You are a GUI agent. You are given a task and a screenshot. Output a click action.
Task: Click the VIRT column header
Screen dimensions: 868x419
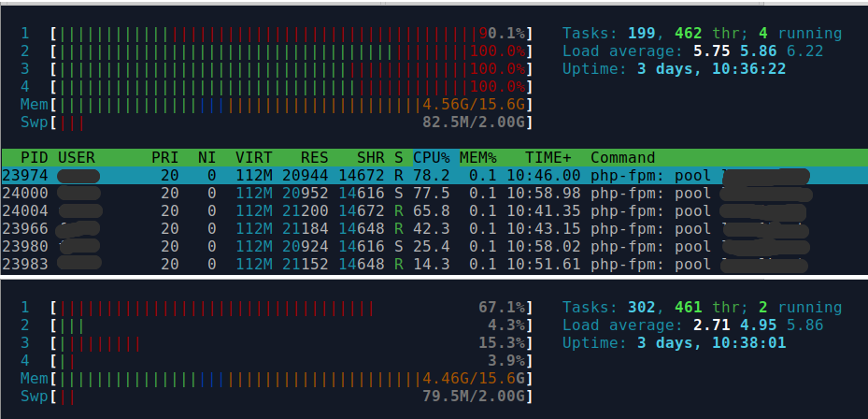[254, 157]
